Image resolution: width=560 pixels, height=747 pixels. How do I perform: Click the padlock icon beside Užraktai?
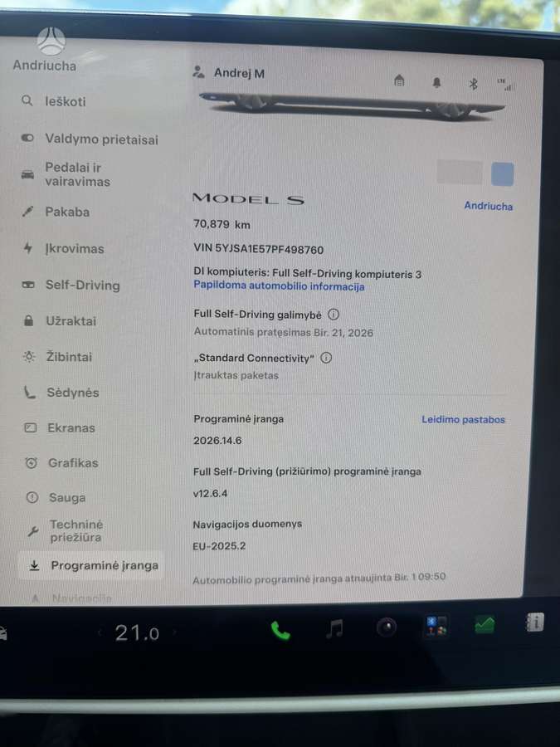pyautogui.click(x=28, y=320)
